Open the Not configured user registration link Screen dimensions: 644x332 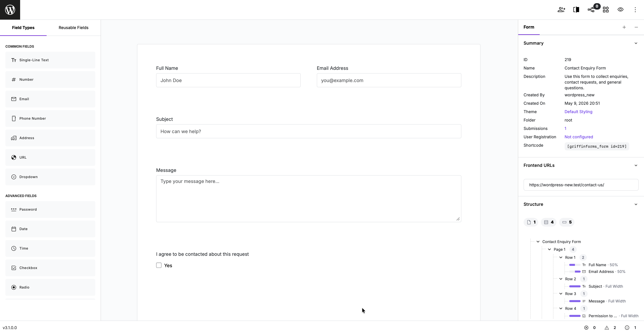[579, 137]
